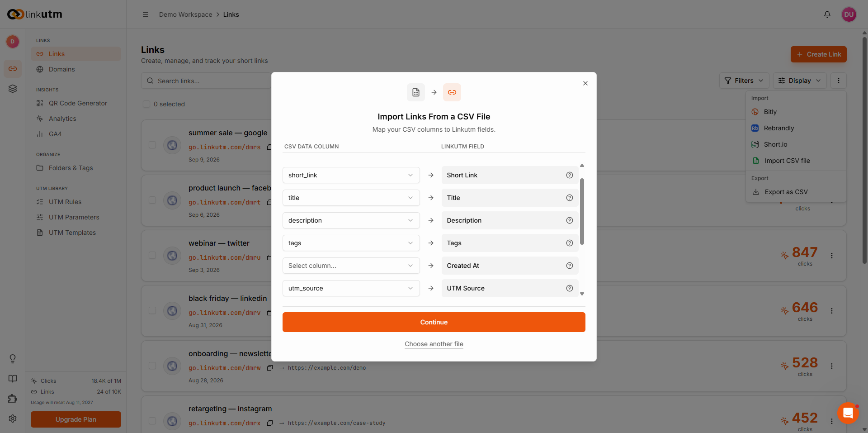Viewport: 868px width, 433px height.
Task: Open the help icon for Created At field
Action: pyautogui.click(x=569, y=266)
